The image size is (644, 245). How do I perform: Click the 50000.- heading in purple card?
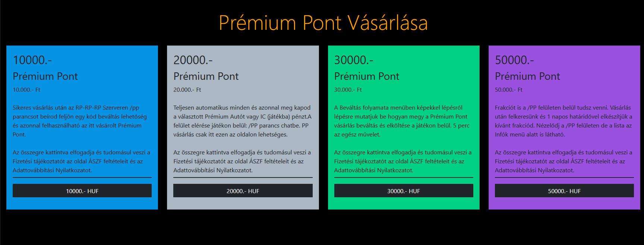(x=514, y=60)
